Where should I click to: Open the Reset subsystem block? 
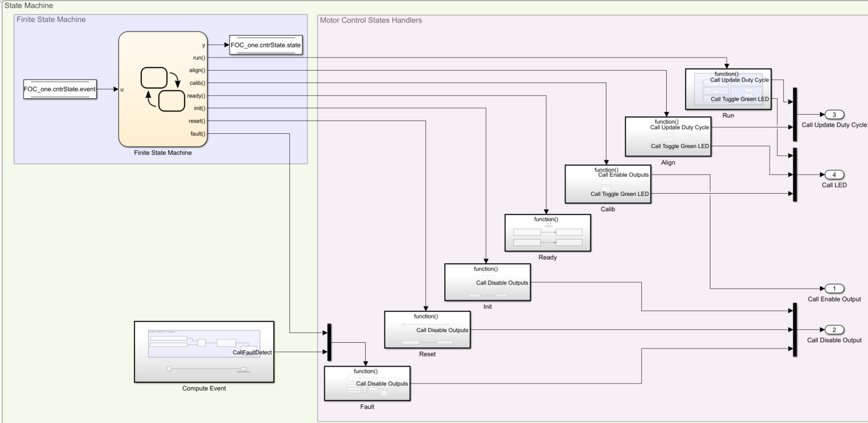coord(428,329)
